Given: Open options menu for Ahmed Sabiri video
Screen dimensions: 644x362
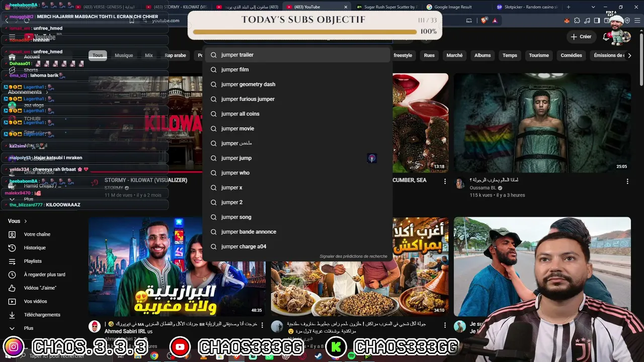Looking at the screenshot, I should [x=263, y=325].
